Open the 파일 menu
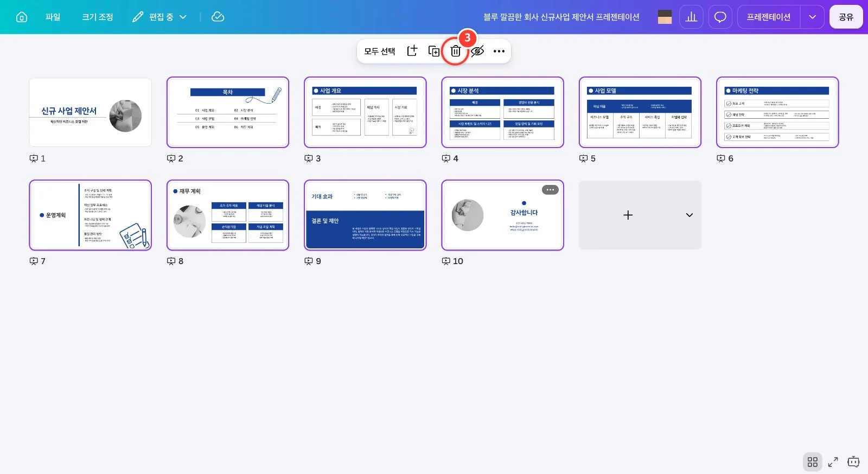Image resolution: width=868 pixels, height=474 pixels. coord(53,17)
